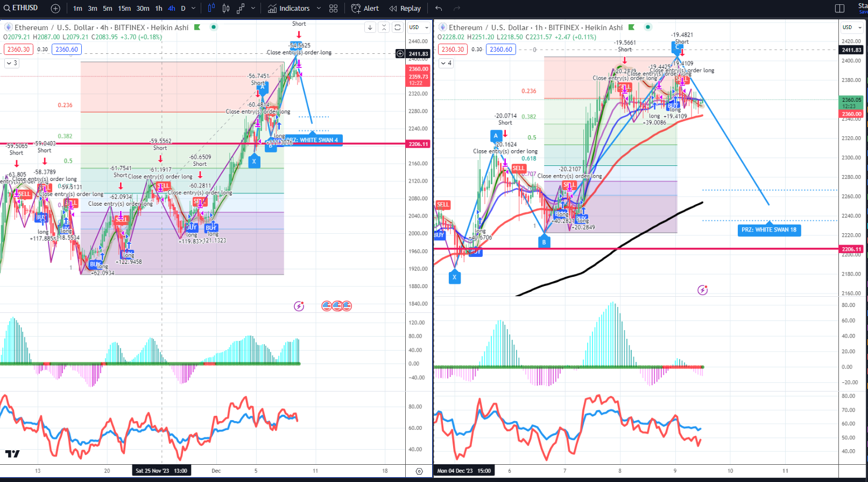868x482 pixels.
Task: Maximize the 4h chart pane
Action: 397,27
